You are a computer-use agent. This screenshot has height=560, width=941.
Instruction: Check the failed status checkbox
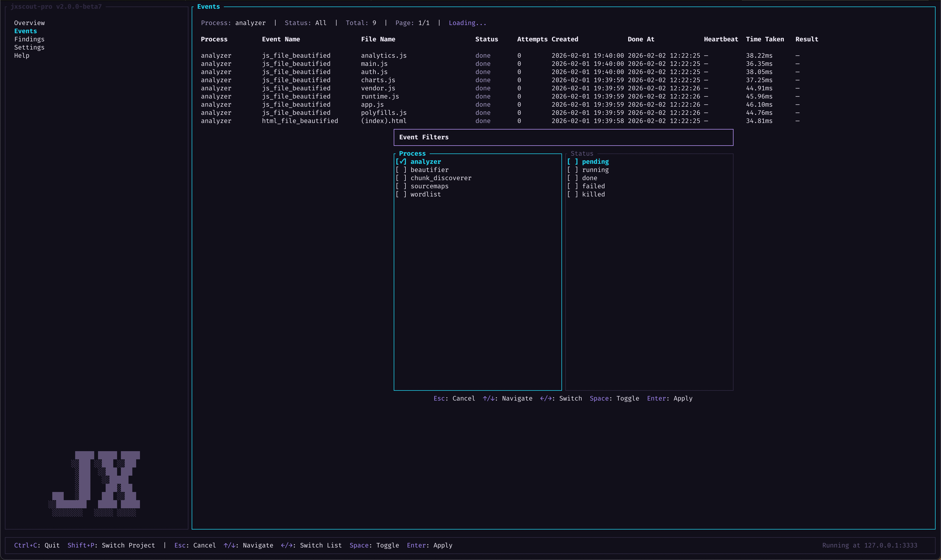point(572,186)
